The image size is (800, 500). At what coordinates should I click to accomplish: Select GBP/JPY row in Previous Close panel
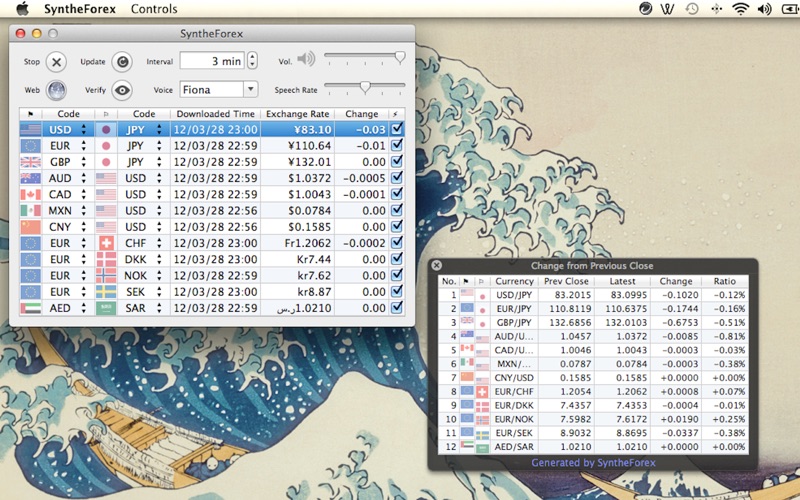[593, 322]
